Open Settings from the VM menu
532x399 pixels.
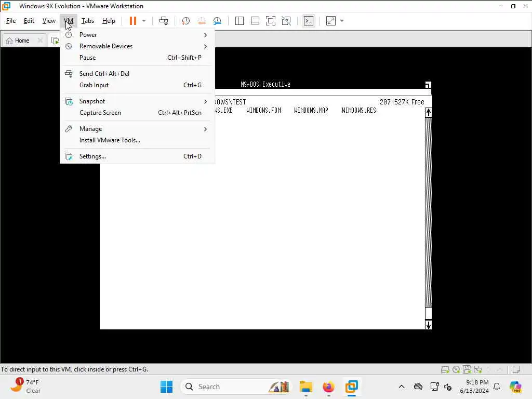137,156
